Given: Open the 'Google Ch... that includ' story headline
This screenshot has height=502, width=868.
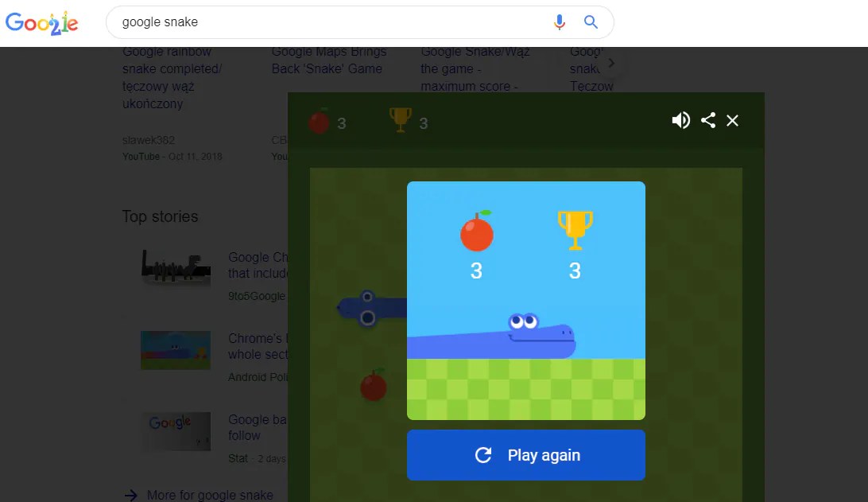Looking at the screenshot, I should click(x=258, y=266).
